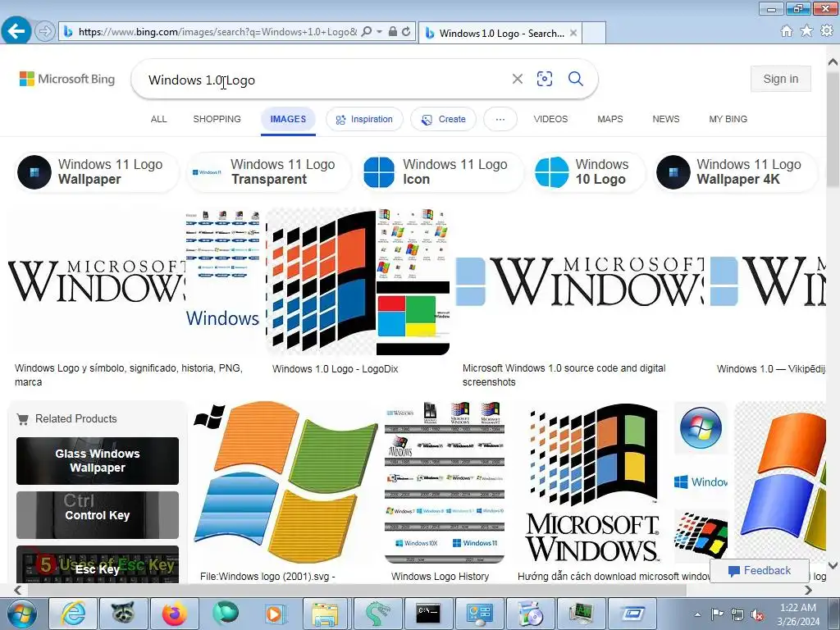Go to browser Home via house icon
This screenshot has width=840, height=630.
point(787,31)
